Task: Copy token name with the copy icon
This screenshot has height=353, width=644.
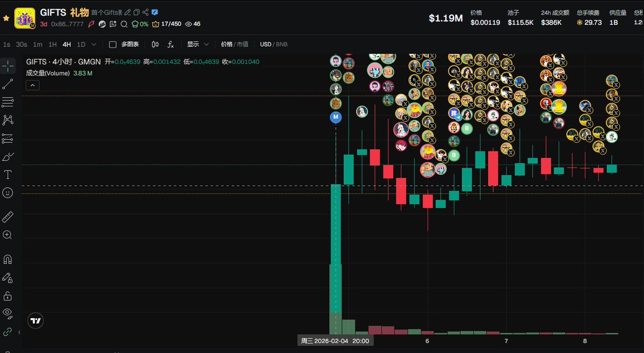Action: point(136,12)
